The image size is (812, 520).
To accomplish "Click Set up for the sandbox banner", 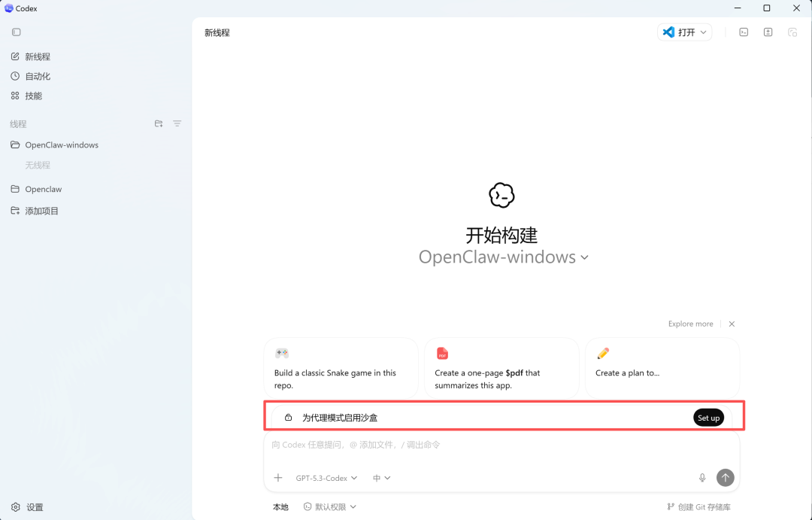I will click(x=708, y=417).
